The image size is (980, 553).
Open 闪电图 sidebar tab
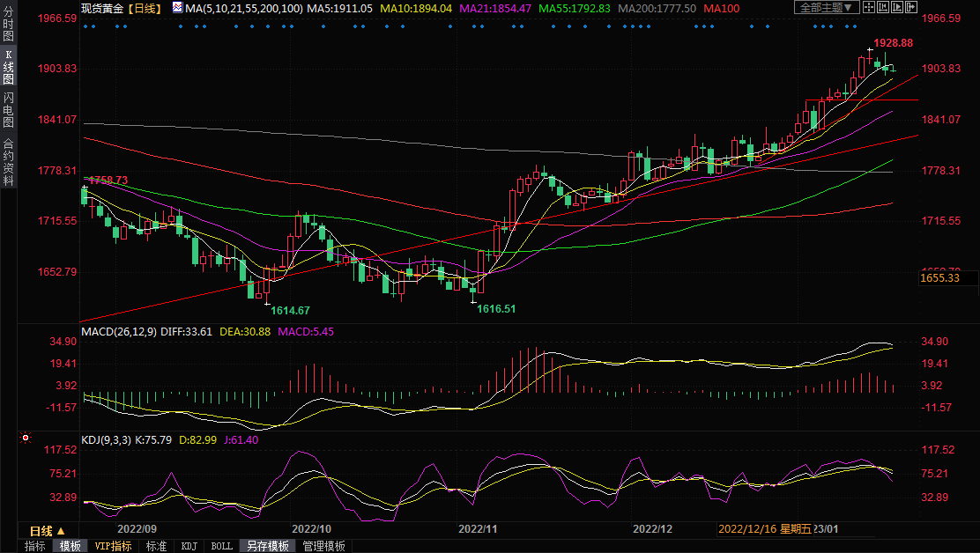point(8,109)
